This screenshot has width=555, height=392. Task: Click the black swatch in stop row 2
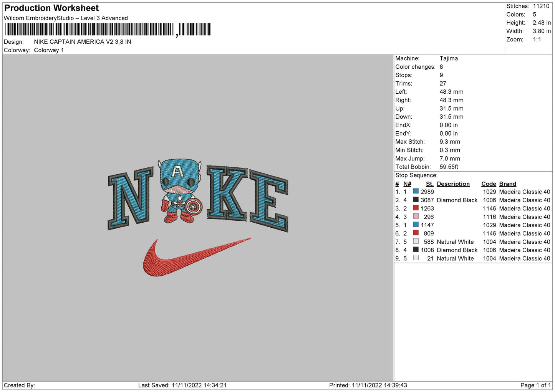pos(416,200)
